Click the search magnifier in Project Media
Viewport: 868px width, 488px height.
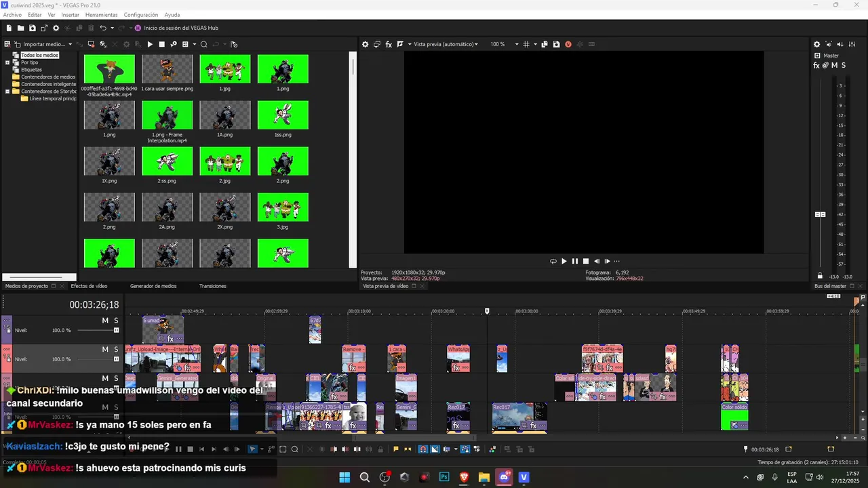point(203,44)
